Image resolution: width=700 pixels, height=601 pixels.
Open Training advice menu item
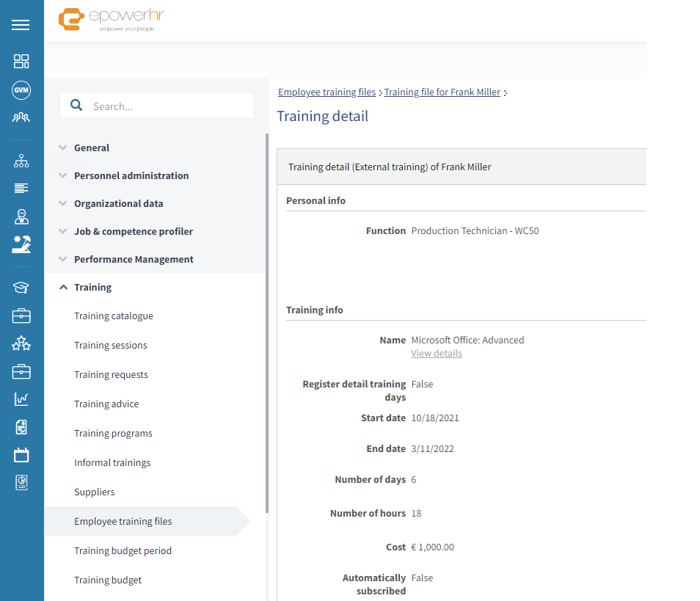coord(106,404)
